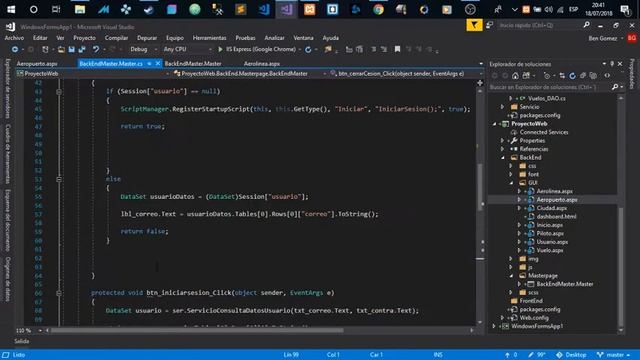Collapse the ProyectoWeb project node
Viewport: 640px width, 360px height.
click(494, 124)
